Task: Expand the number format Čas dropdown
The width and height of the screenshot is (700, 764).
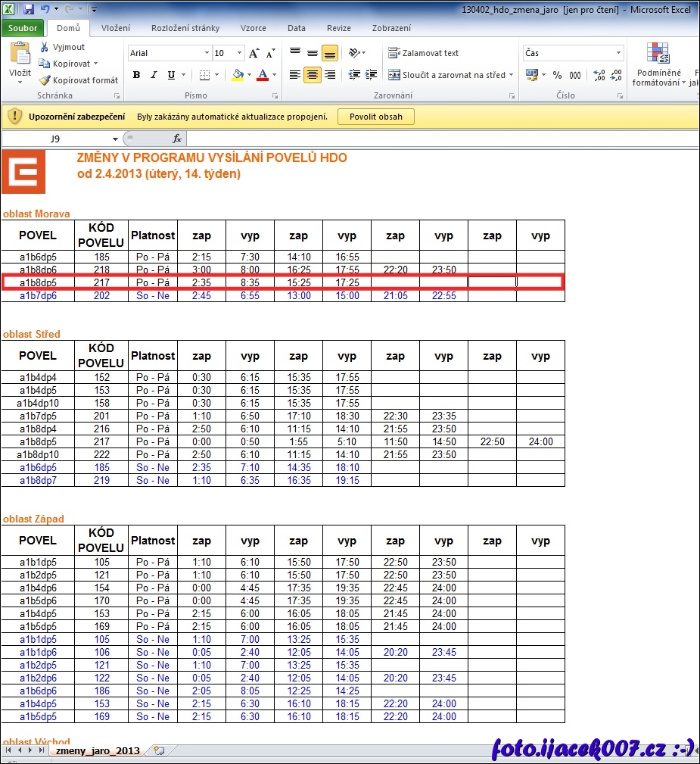Action: (618, 53)
